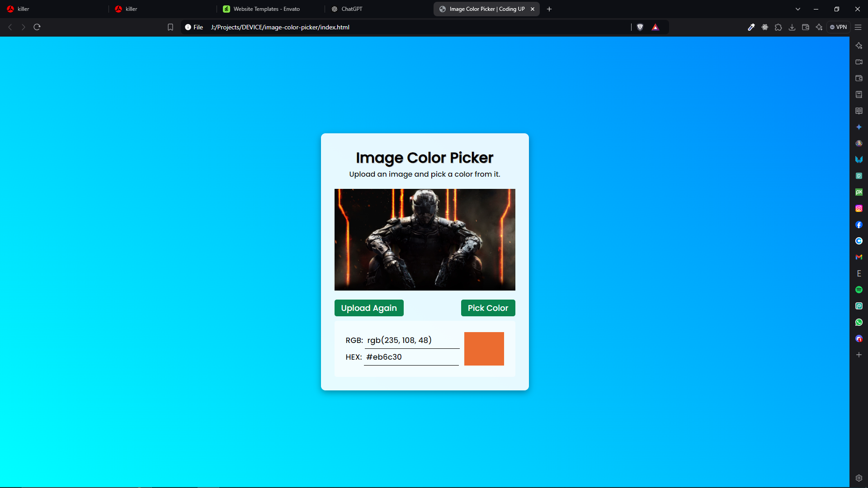Open Facebook from the sidebar
The image size is (868, 488).
tap(859, 225)
